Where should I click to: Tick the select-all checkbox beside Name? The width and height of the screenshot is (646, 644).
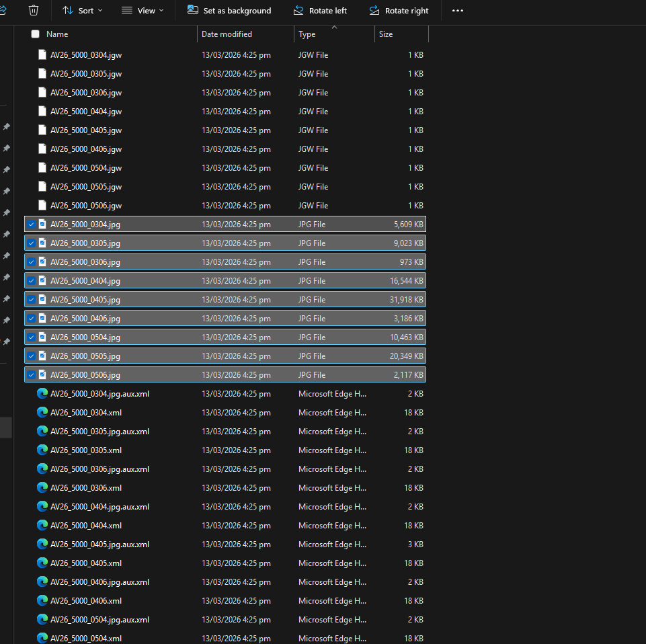(x=35, y=34)
